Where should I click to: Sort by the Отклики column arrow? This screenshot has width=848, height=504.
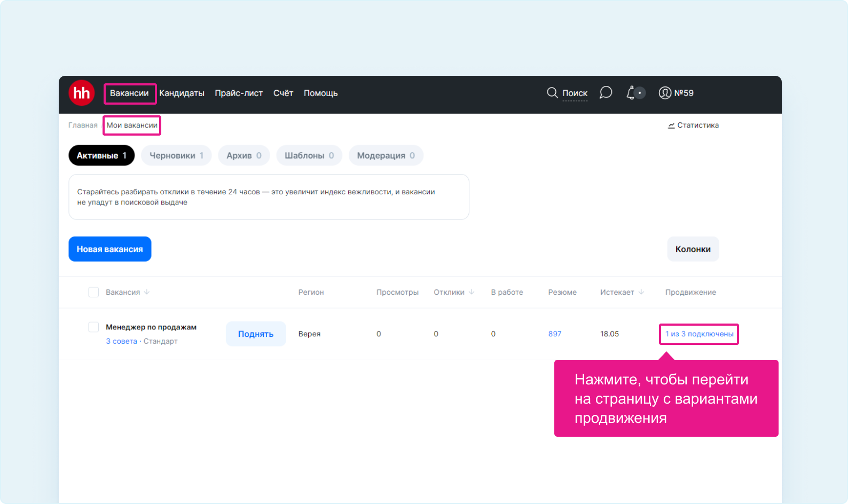click(472, 292)
